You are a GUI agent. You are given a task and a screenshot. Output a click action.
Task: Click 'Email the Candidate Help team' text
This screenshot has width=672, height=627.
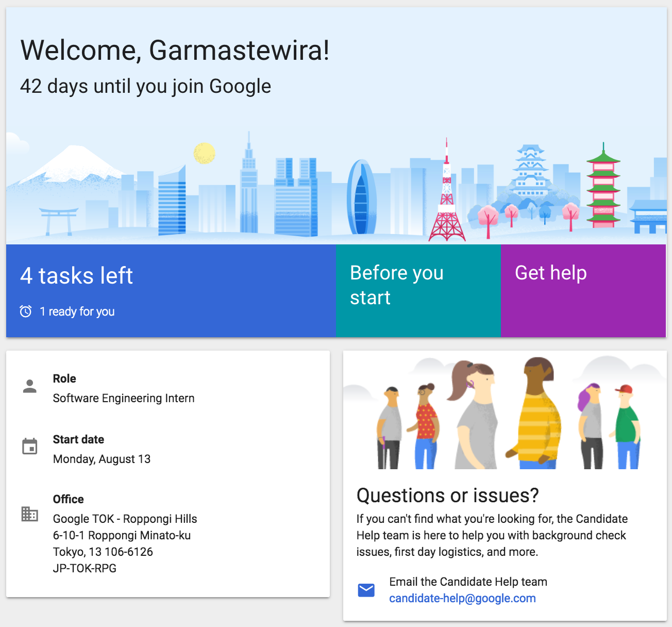point(468,582)
